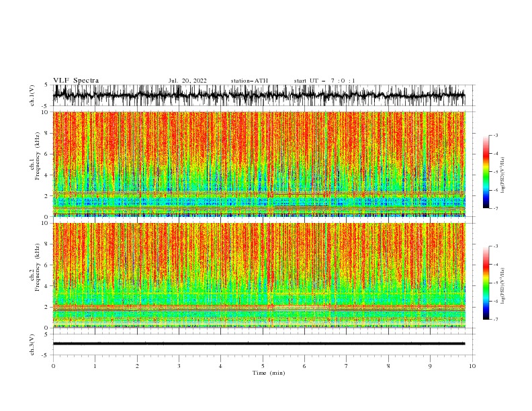Click the black ch.3 flat signal trace

click(259, 344)
